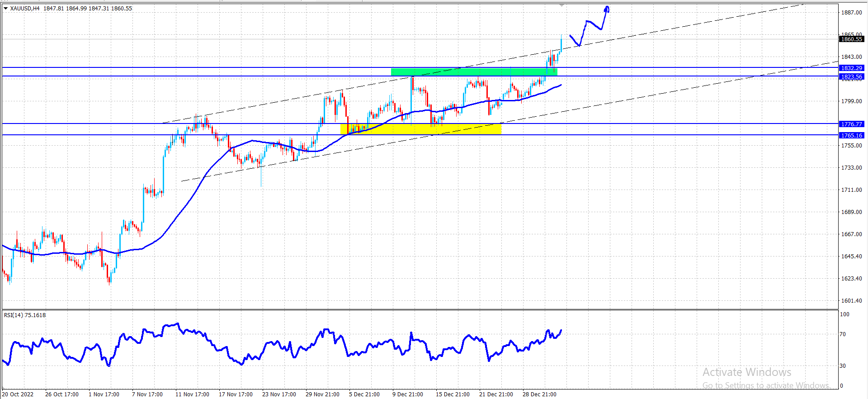Screen dimensions: 868x399
Task: Click the 1601.40 price scale label
Action: 852,300
